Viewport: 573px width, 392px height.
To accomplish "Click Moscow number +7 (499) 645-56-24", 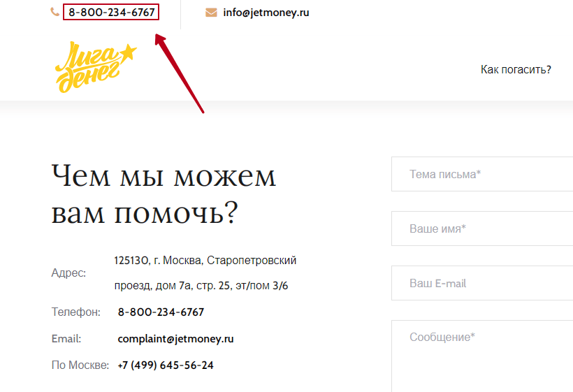I will (166, 365).
